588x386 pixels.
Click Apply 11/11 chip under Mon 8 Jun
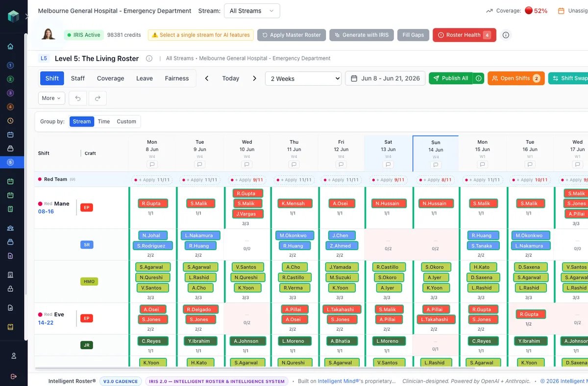(x=152, y=180)
